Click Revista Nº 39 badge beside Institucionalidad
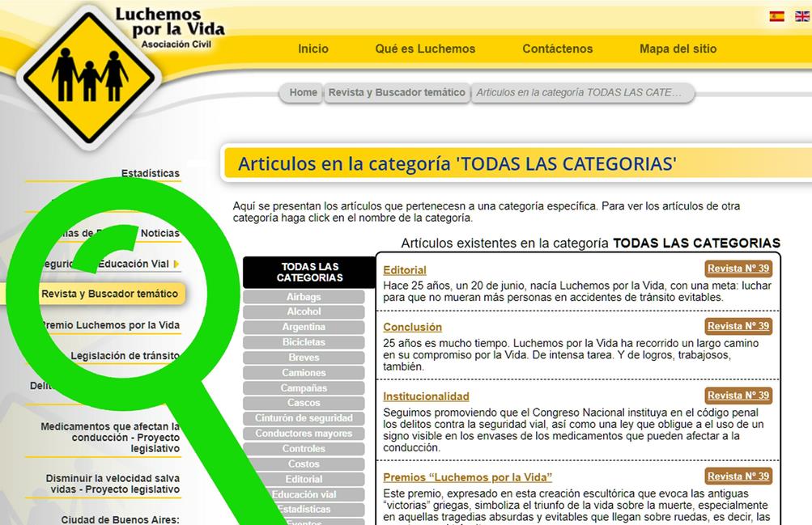This screenshot has height=525, width=812. [738, 396]
